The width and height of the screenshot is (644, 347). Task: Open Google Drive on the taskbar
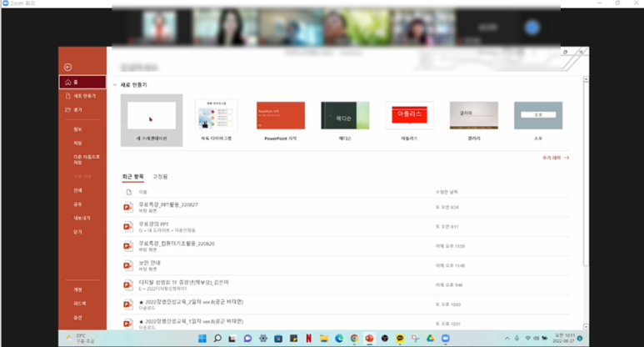[430, 339]
